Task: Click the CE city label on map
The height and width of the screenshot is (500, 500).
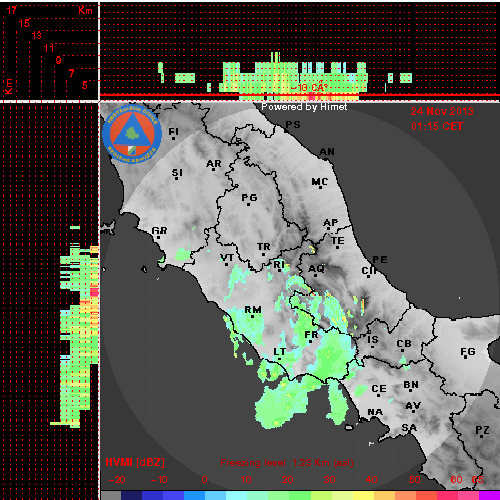Action: (x=379, y=389)
